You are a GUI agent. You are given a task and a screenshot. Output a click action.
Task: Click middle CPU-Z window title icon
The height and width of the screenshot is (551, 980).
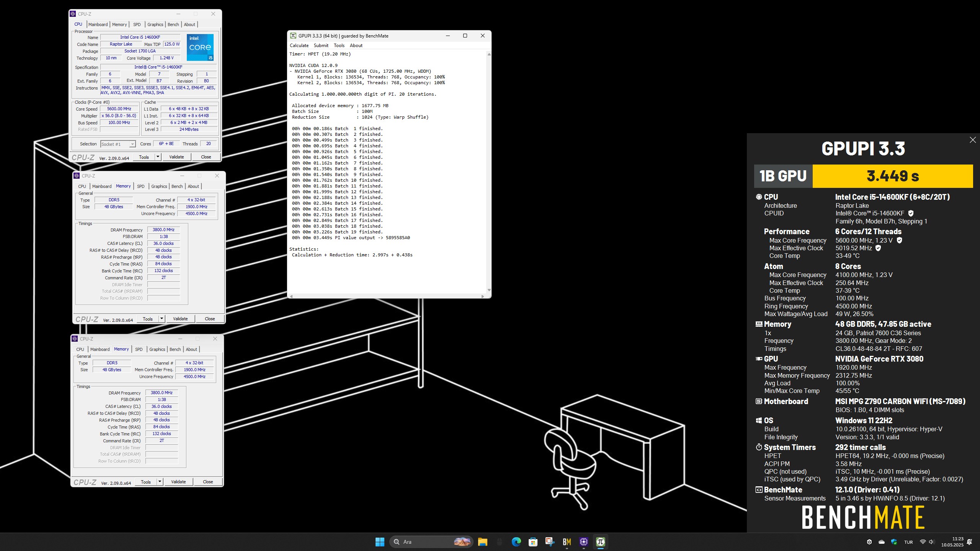(77, 176)
